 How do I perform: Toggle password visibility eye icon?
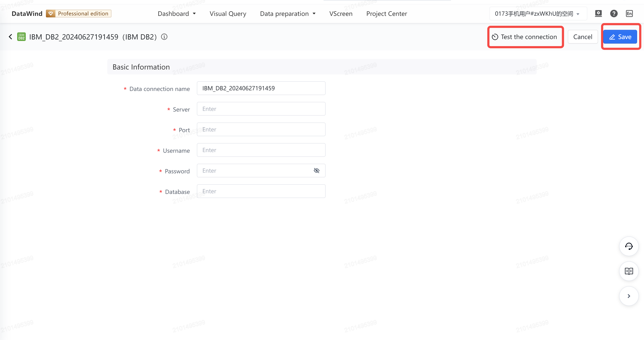(316, 171)
